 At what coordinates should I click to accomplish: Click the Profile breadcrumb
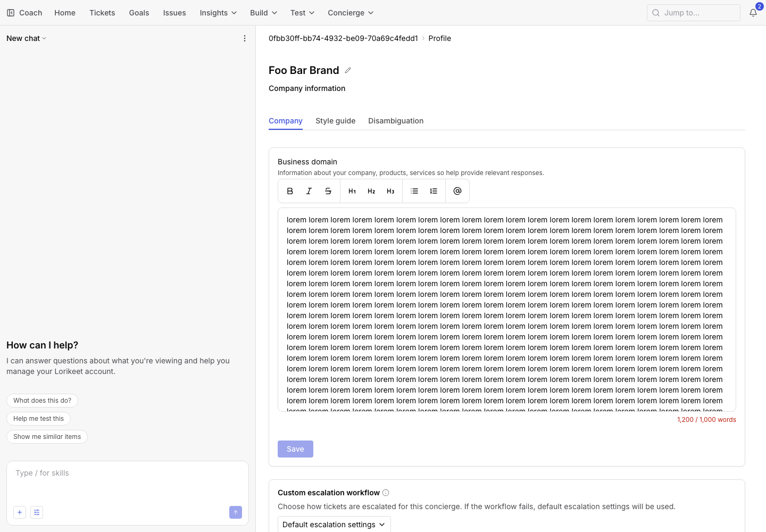[440, 38]
